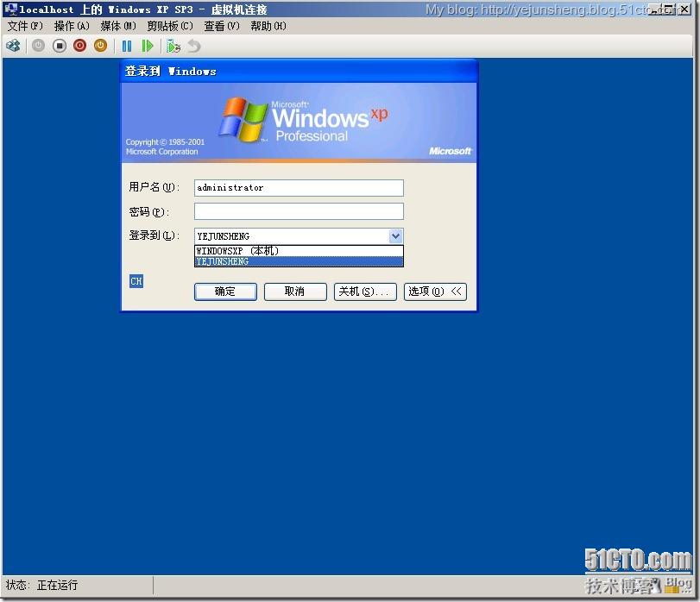Click the 确定 button
This screenshot has width=700, height=602.
(225, 292)
